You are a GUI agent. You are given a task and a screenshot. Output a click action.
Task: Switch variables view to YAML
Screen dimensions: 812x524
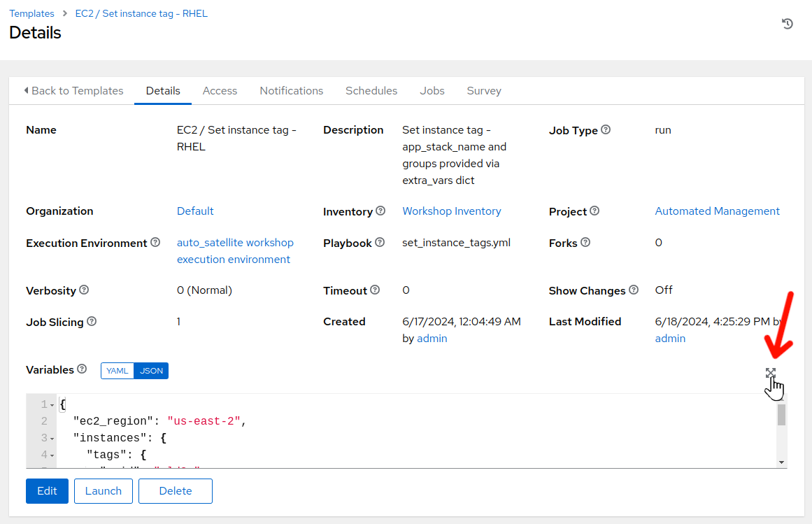tap(117, 371)
